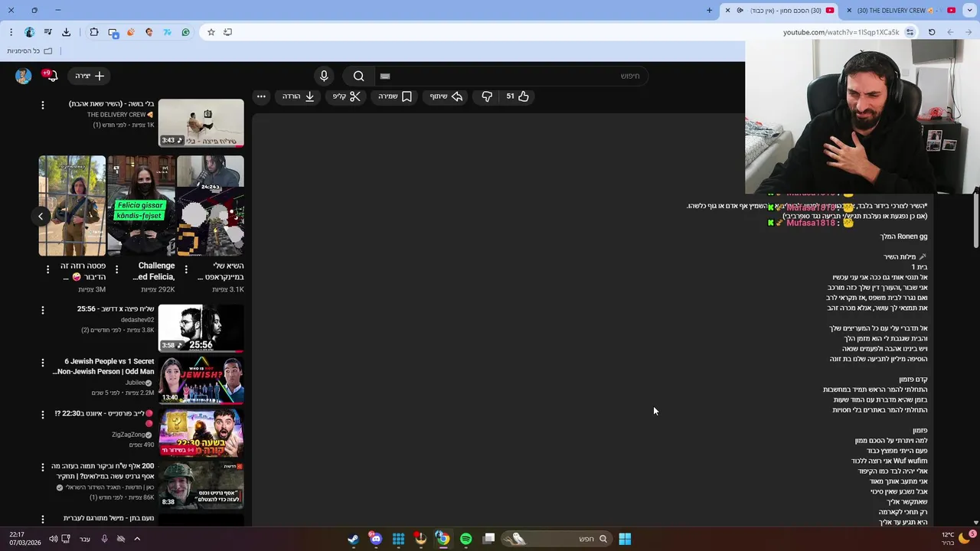Bookmark this page with the star icon
The image size is (980, 551).
pyautogui.click(x=211, y=32)
